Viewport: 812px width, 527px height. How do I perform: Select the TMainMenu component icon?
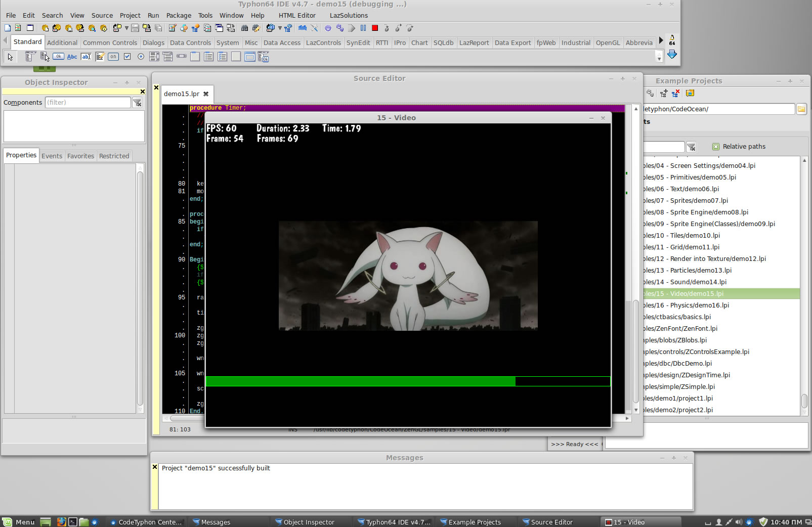pos(30,57)
